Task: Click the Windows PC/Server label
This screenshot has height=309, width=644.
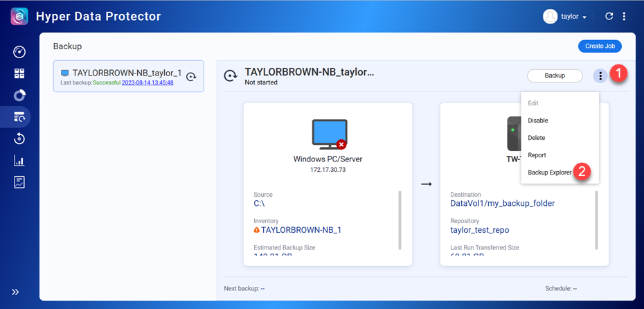Action: click(328, 159)
